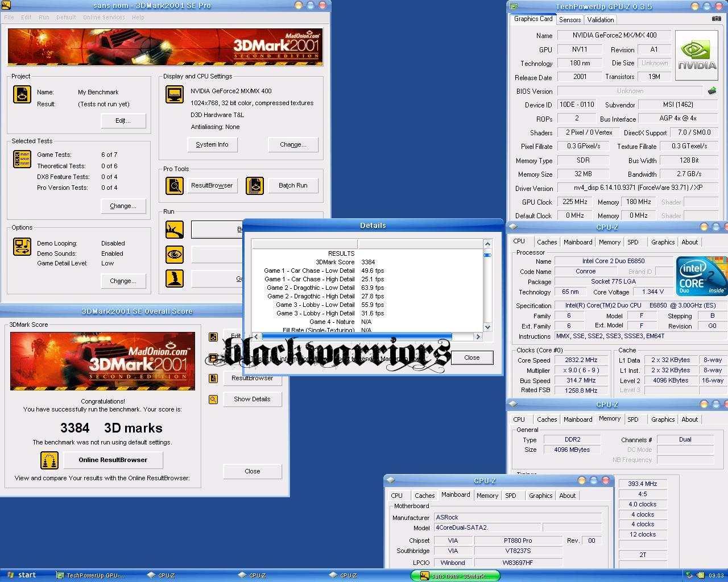
Task: Click the eye demo icon in Run section
Action: pos(174,254)
